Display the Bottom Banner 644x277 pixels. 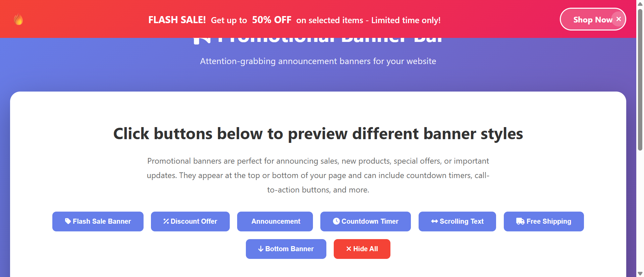coord(286,249)
